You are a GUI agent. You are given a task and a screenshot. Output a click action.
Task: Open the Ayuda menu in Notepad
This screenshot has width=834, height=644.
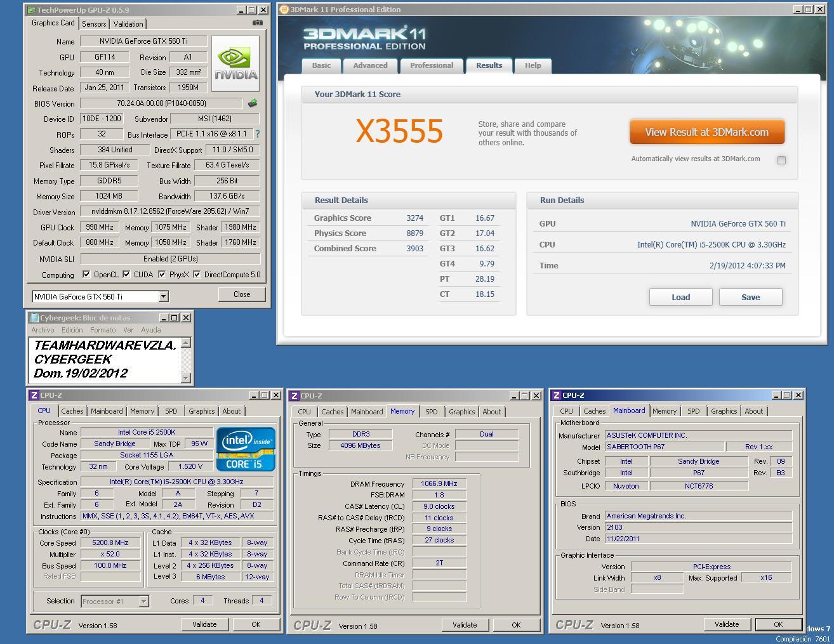[x=151, y=330]
